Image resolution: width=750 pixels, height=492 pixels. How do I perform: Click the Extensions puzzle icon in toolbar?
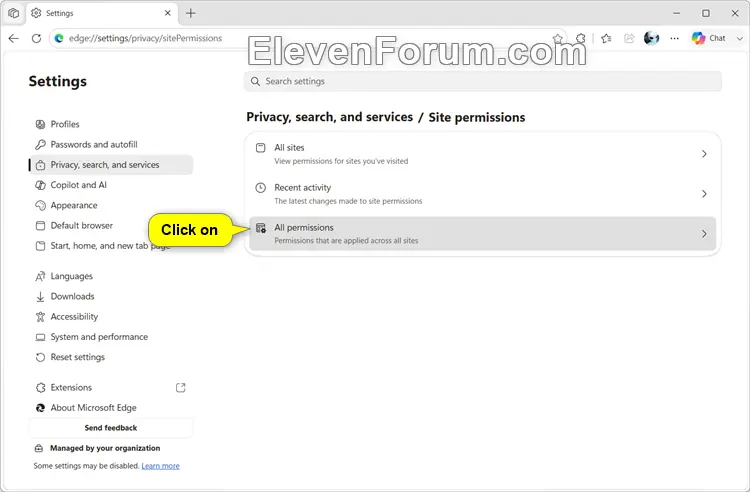[580, 38]
